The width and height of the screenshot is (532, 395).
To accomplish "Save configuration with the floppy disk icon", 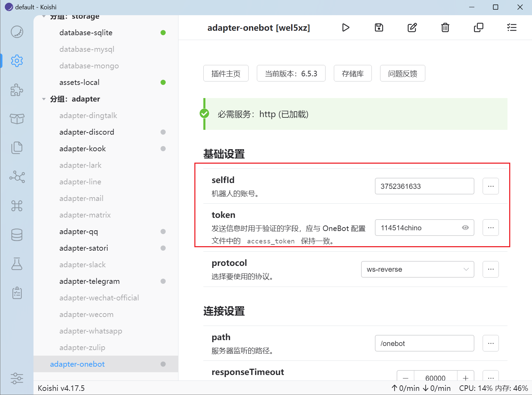I will (x=379, y=28).
